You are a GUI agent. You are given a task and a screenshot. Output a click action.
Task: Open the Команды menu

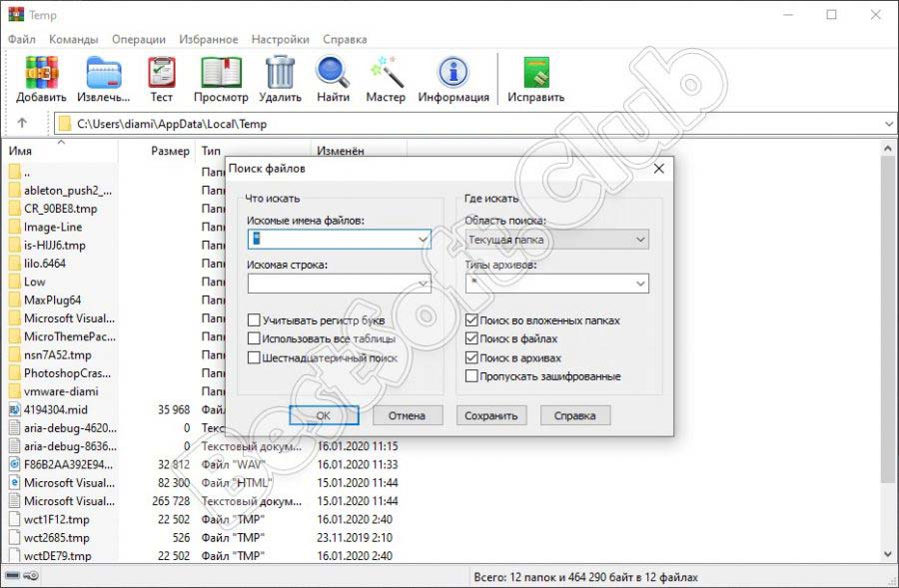(x=73, y=39)
